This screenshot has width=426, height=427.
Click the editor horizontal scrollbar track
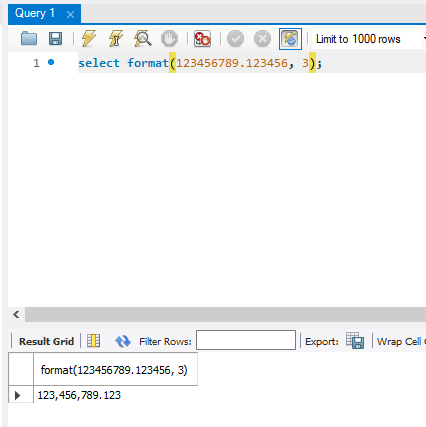(225, 315)
